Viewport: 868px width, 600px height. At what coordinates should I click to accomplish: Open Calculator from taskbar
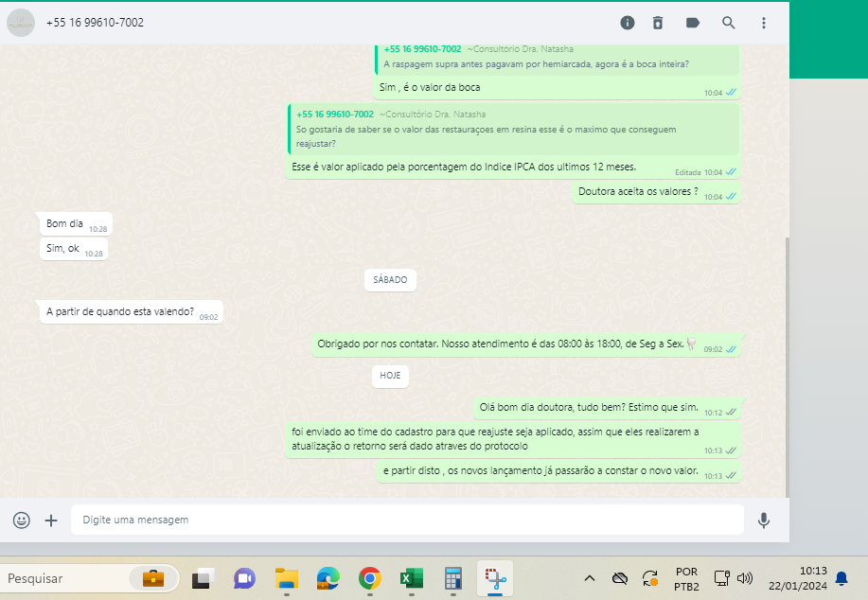[x=453, y=579]
